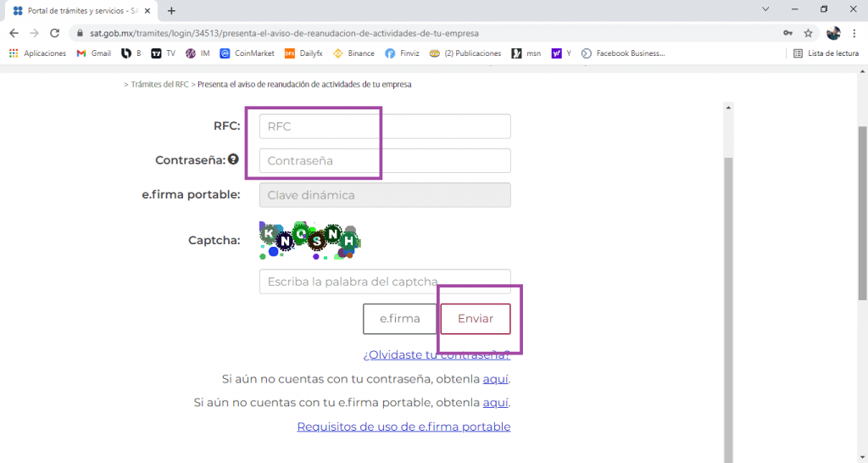Open the Dailyfx bookmark
Viewport: 868px width, 463px height.
pyautogui.click(x=303, y=53)
